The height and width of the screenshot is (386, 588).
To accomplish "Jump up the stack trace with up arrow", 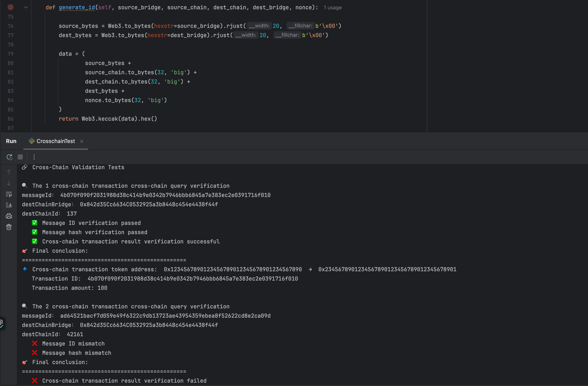I will point(9,172).
